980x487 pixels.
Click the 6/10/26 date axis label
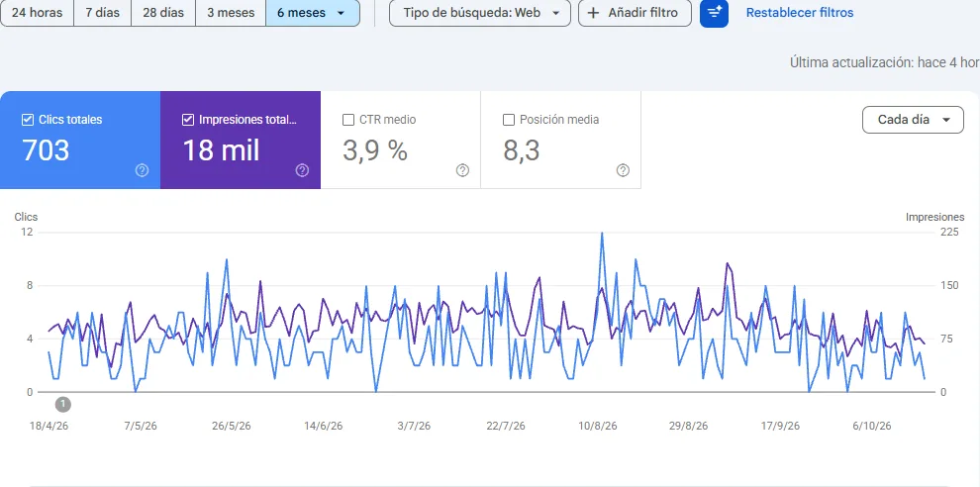coord(872,426)
